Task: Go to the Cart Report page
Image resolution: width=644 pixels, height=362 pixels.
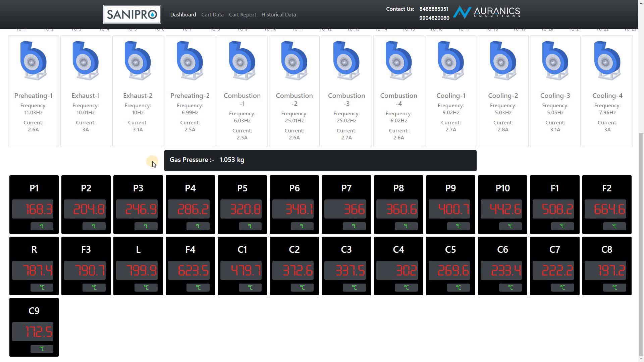Action: tap(242, 15)
